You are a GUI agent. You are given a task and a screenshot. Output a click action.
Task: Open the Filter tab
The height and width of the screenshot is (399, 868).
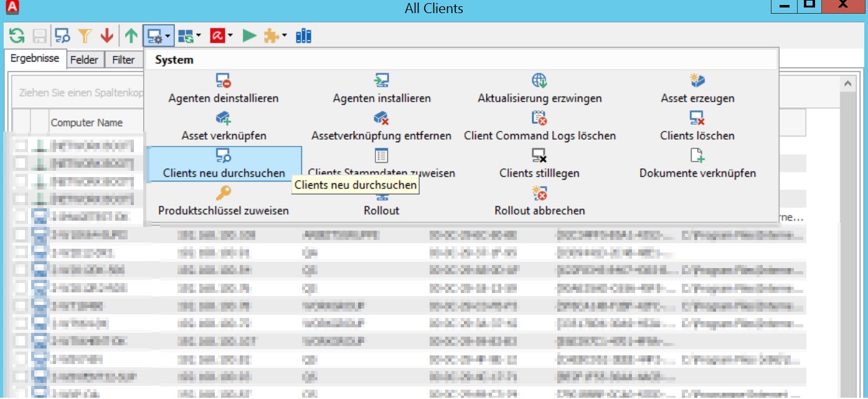[x=124, y=59]
